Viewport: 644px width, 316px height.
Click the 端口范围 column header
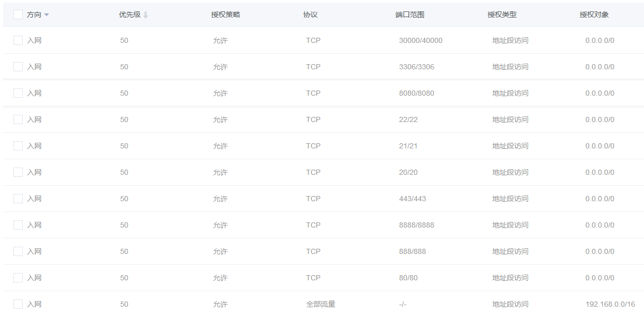410,15
